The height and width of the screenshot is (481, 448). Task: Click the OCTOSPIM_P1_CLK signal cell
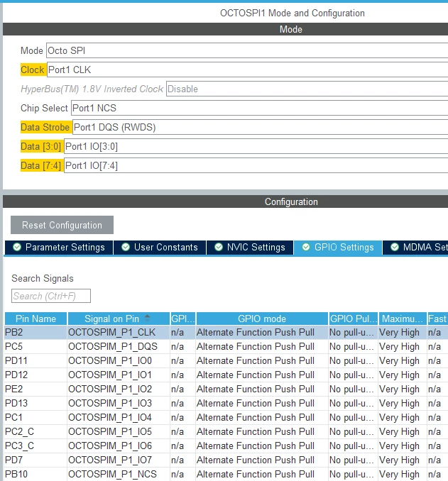click(x=119, y=333)
